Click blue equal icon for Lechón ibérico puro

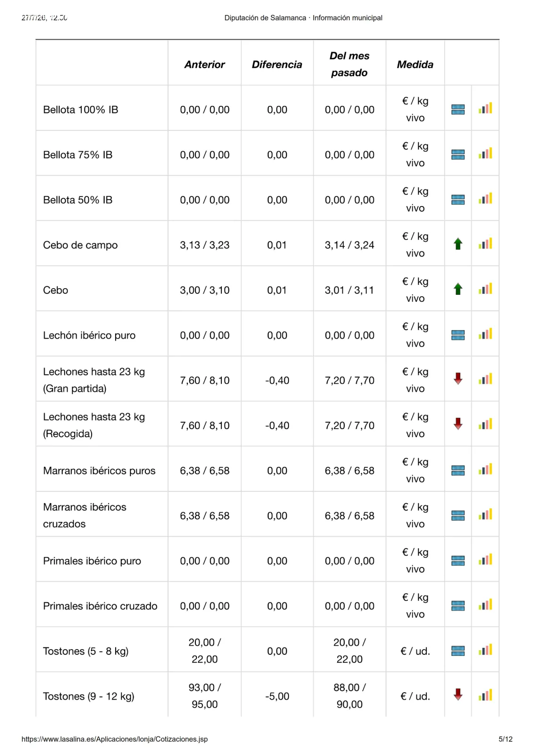[x=458, y=335]
